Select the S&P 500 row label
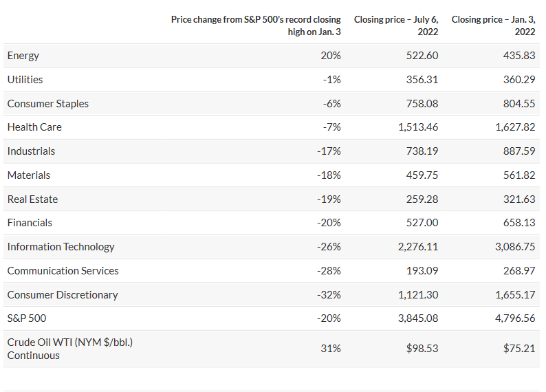 pos(27,318)
